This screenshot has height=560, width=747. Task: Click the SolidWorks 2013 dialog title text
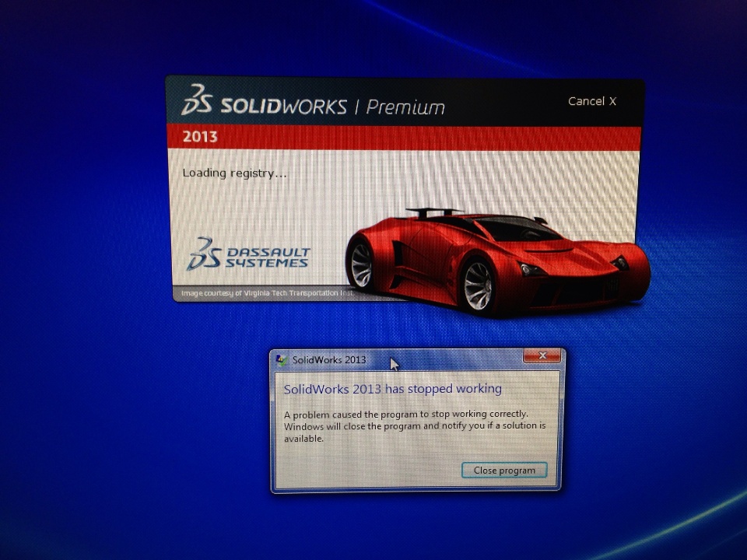click(x=329, y=360)
